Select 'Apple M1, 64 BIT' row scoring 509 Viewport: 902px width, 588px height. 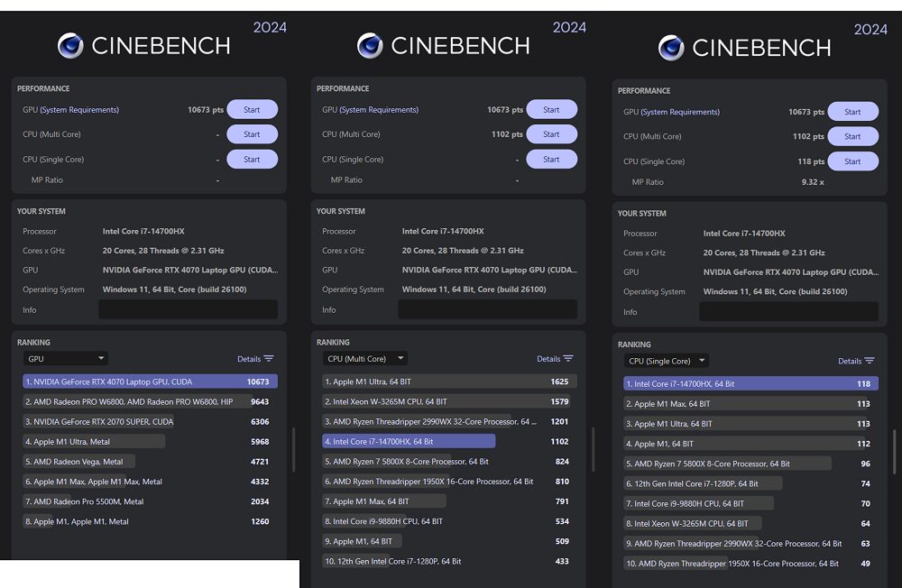tap(450, 541)
